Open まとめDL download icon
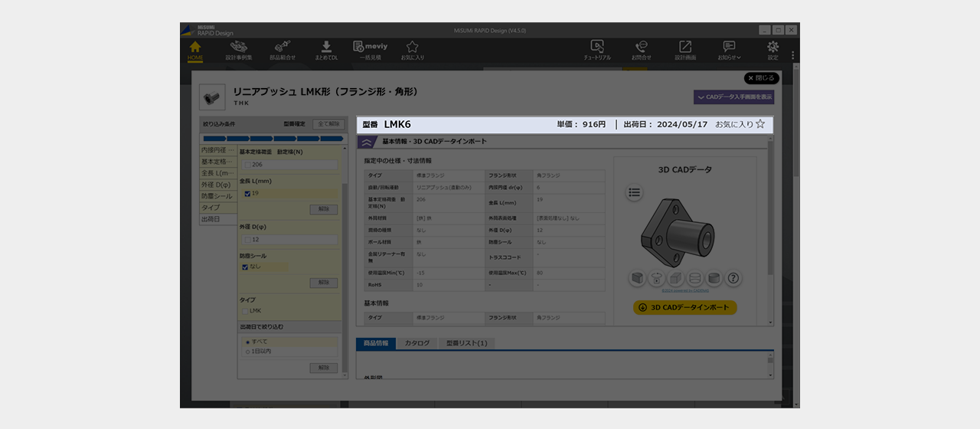Viewport: 980px width, 429px height. click(326, 50)
